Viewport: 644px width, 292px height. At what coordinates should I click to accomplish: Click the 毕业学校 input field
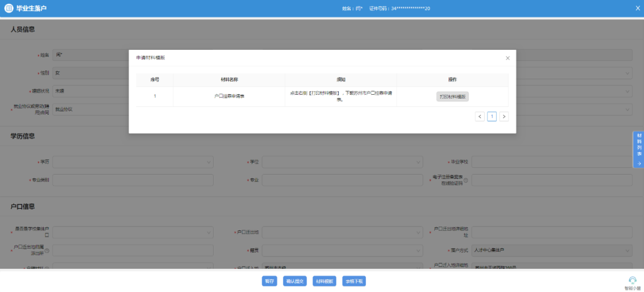coord(551,162)
